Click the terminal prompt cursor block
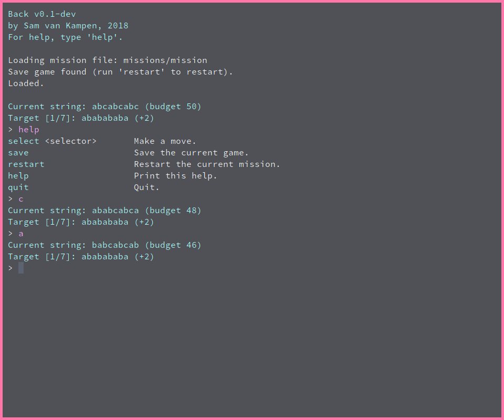Image resolution: width=504 pixels, height=420 pixels. tap(21, 268)
